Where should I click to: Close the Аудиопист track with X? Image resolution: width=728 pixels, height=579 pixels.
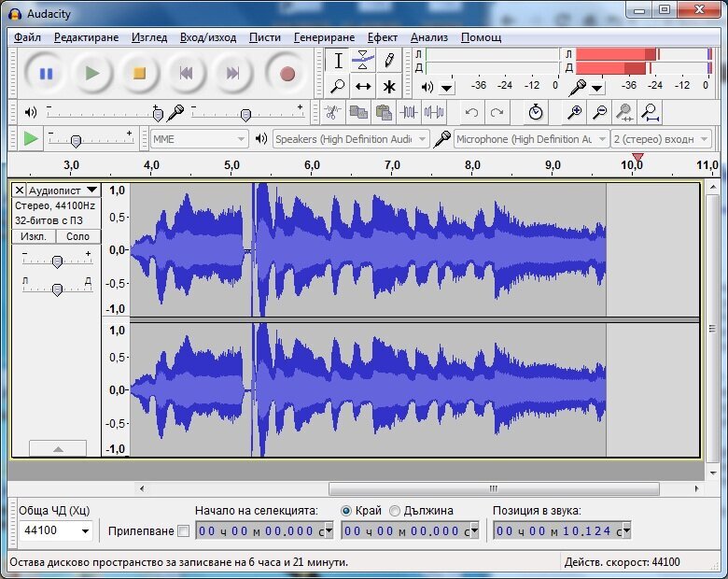click(x=19, y=191)
